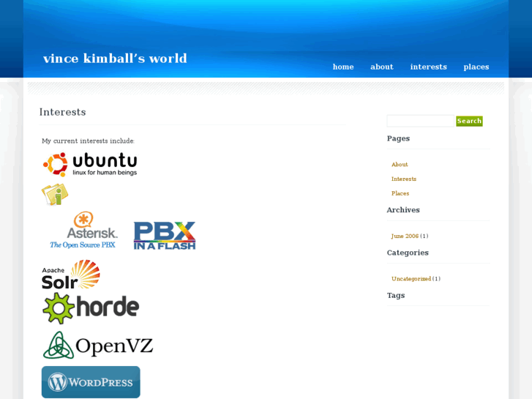Viewport: 532px width, 399px height.
Task: Select the Apache Solr logo
Action: tap(70, 275)
